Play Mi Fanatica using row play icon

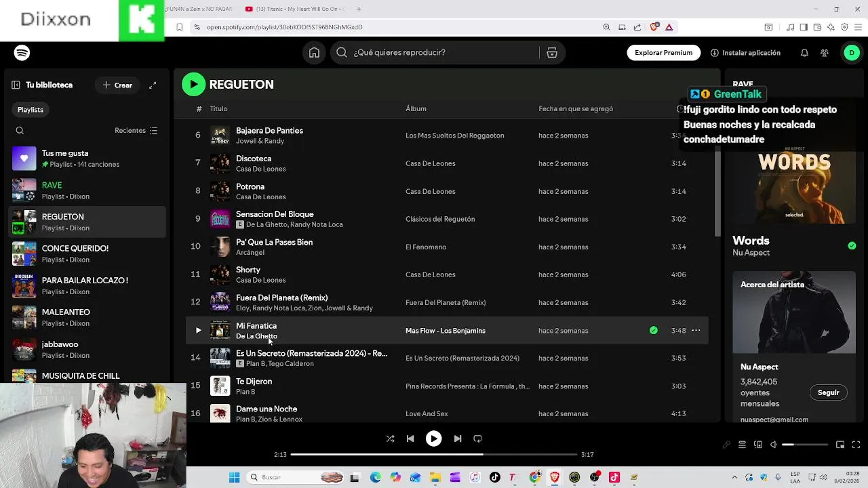coord(198,331)
